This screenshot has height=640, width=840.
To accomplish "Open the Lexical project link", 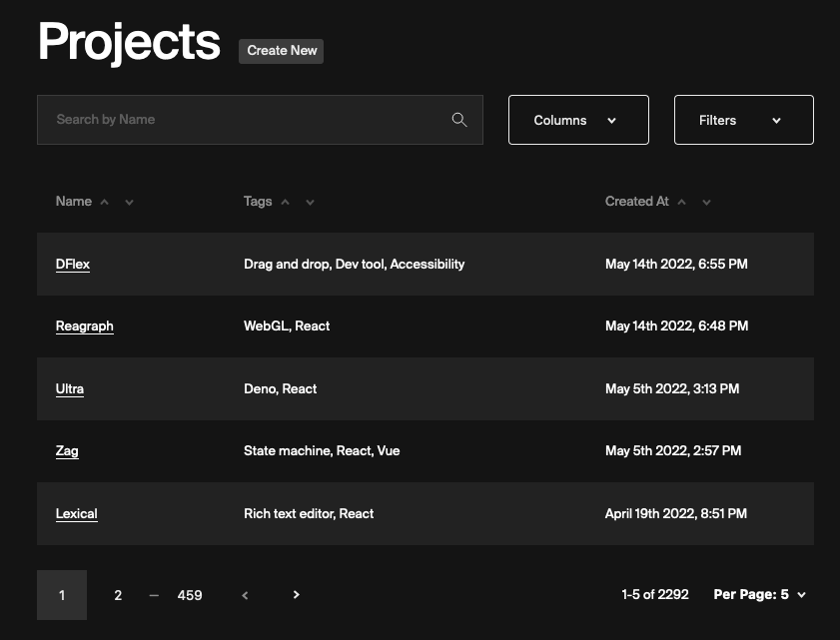I will click(x=77, y=514).
